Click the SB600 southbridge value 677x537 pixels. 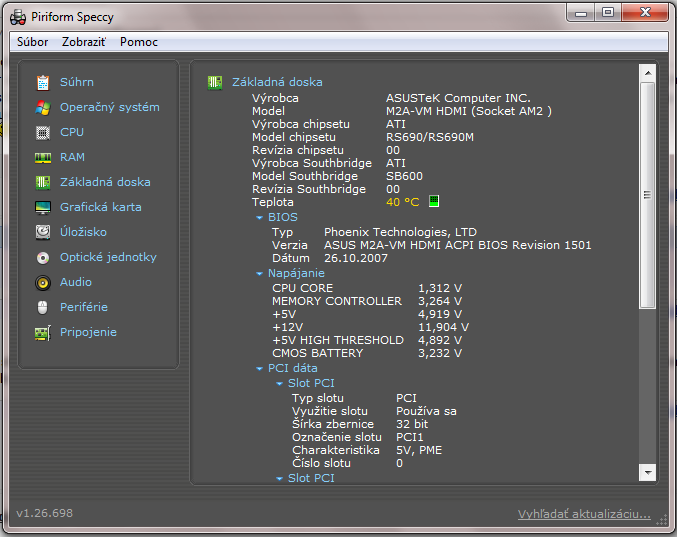[x=404, y=176]
